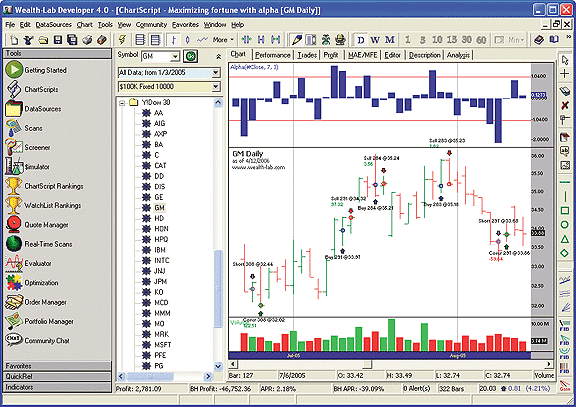Open the Optimization tool

coord(32,283)
